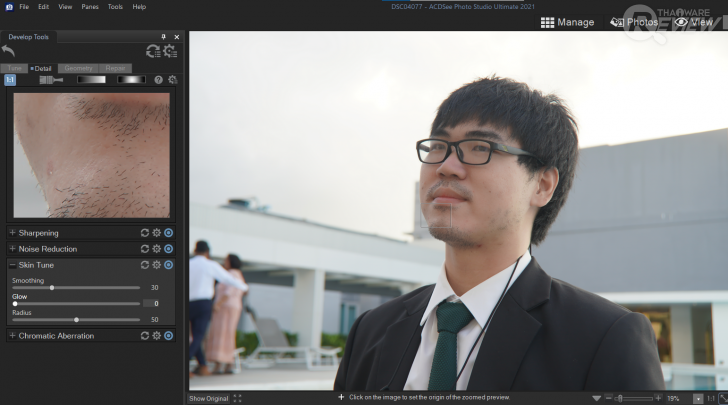The width and height of the screenshot is (728, 405).
Task: Open the Edit menu
Action: pyautogui.click(x=44, y=7)
